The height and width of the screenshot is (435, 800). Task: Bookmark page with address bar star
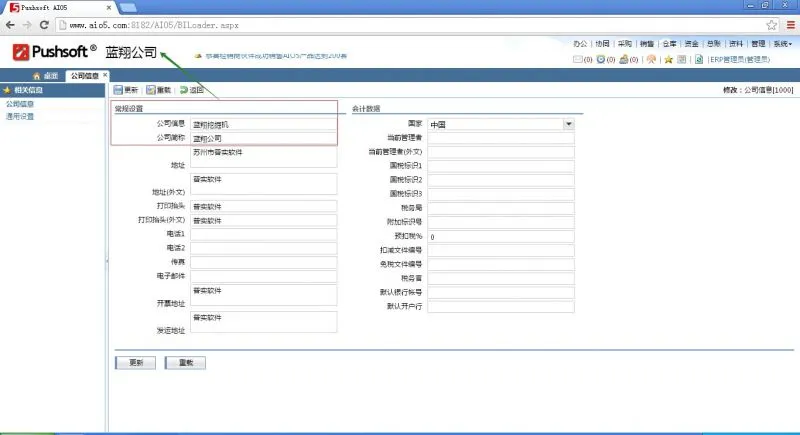[x=771, y=24]
